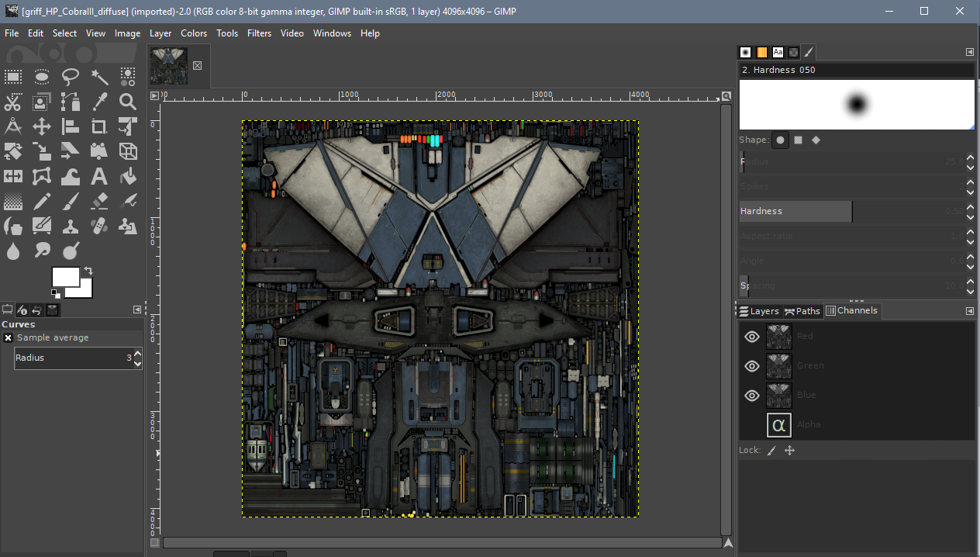Hide the Red channel eye icon

751,336
